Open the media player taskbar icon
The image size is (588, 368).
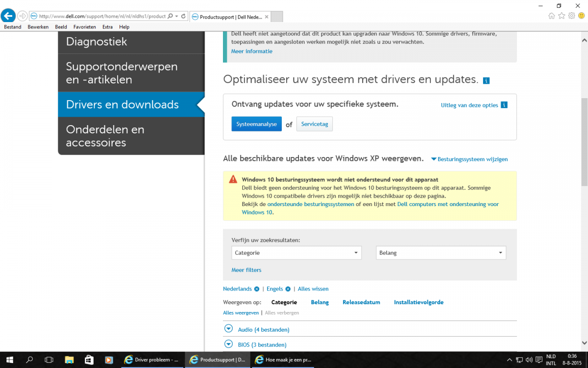coord(109,360)
